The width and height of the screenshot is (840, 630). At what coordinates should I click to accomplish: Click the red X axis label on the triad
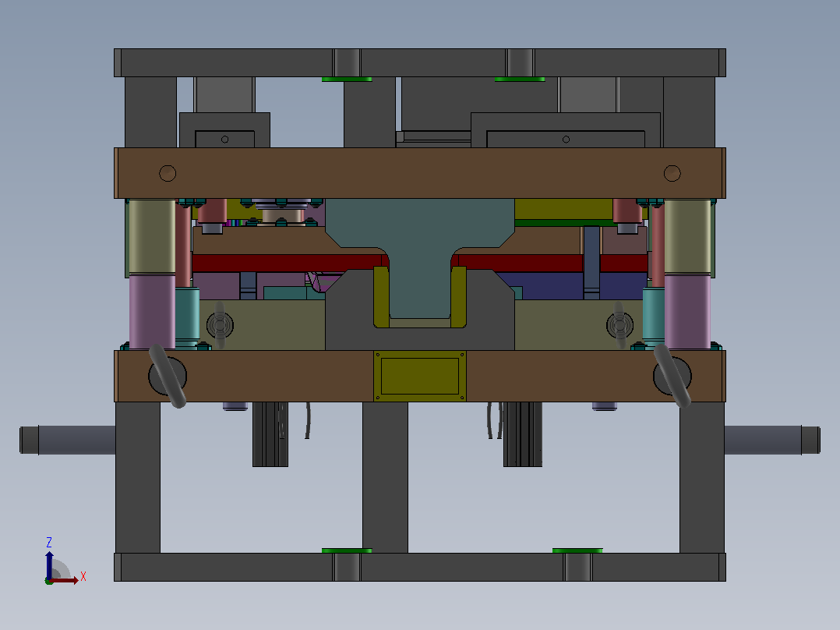click(83, 577)
